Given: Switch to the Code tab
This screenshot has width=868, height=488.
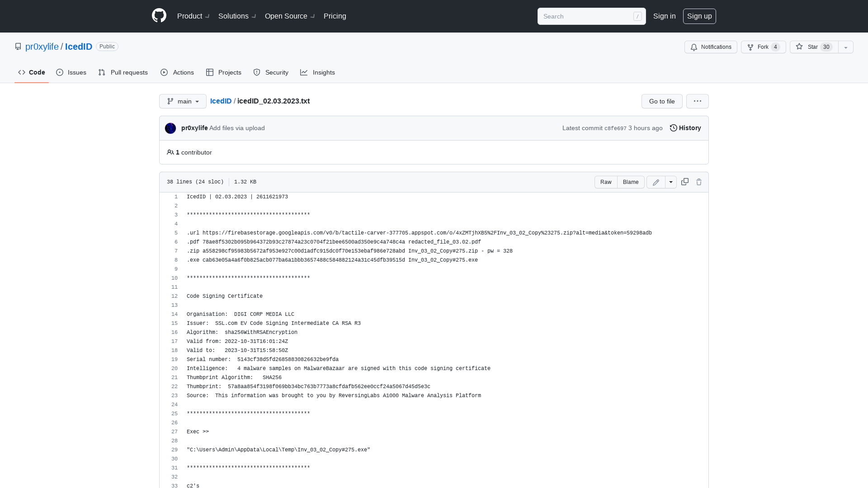Looking at the screenshot, I should point(32,72).
